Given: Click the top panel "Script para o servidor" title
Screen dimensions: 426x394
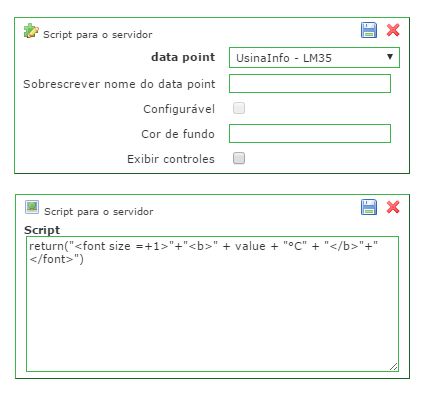Looking at the screenshot, I should pyautogui.click(x=98, y=34).
